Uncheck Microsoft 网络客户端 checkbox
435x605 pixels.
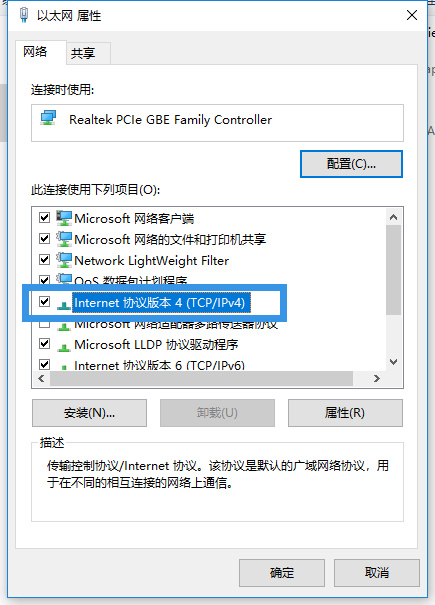[x=45, y=218]
